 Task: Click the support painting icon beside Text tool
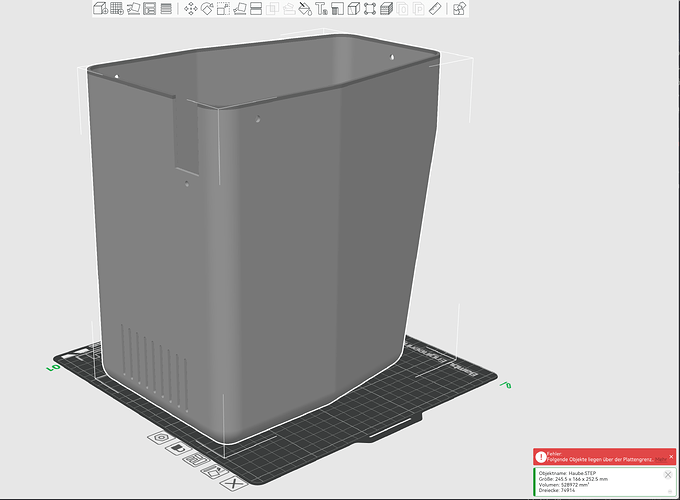point(337,8)
